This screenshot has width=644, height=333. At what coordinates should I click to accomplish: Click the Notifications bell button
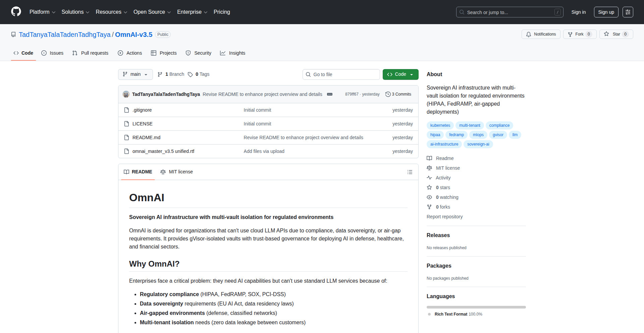click(x=541, y=34)
